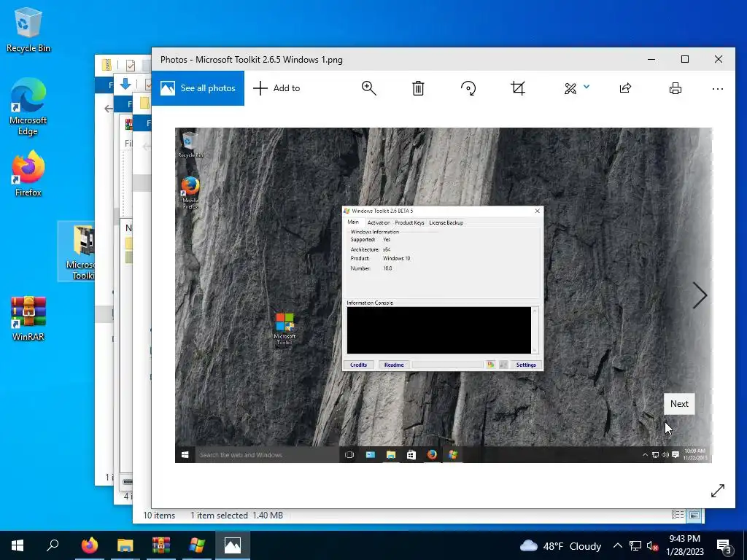Close the Photos window
Viewport: 747px width, 560px height.
pos(719,59)
